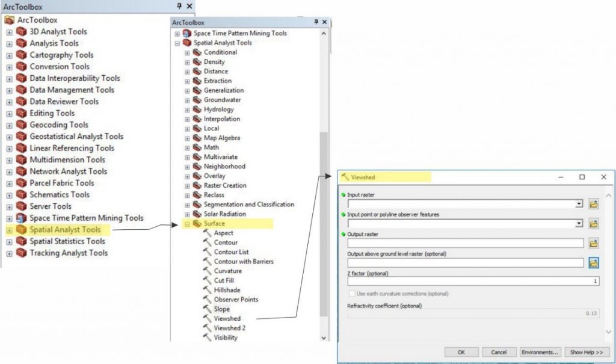This screenshot has width=616, height=364.
Task: Click the Analysis Tools toolbox icon
Action: point(21,43)
